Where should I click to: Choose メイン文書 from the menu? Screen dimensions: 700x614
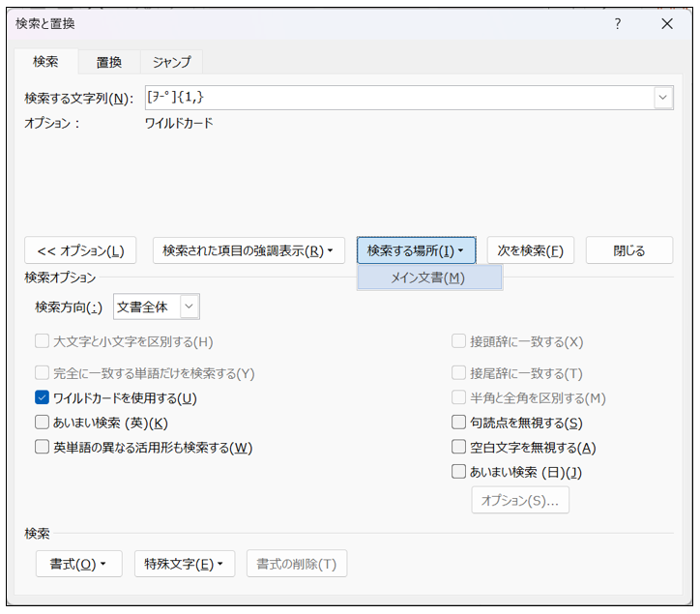(428, 278)
